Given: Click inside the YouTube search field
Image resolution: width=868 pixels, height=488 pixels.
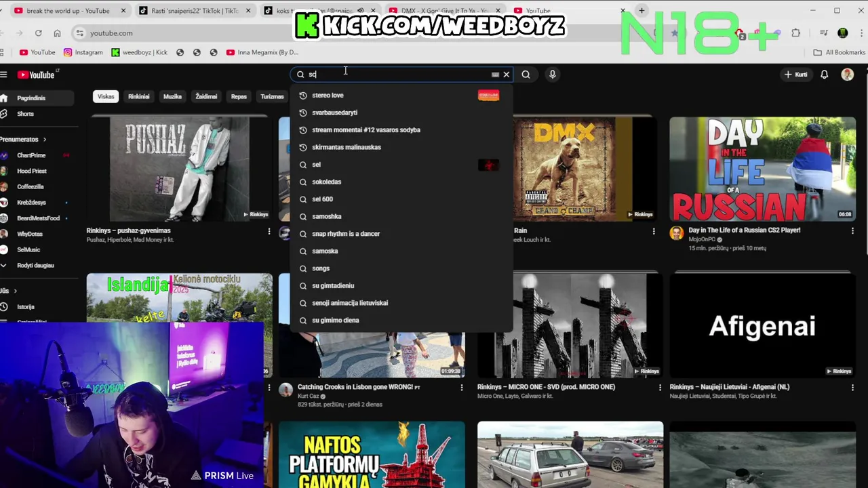Looking at the screenshot, I should tap(400, 75).
